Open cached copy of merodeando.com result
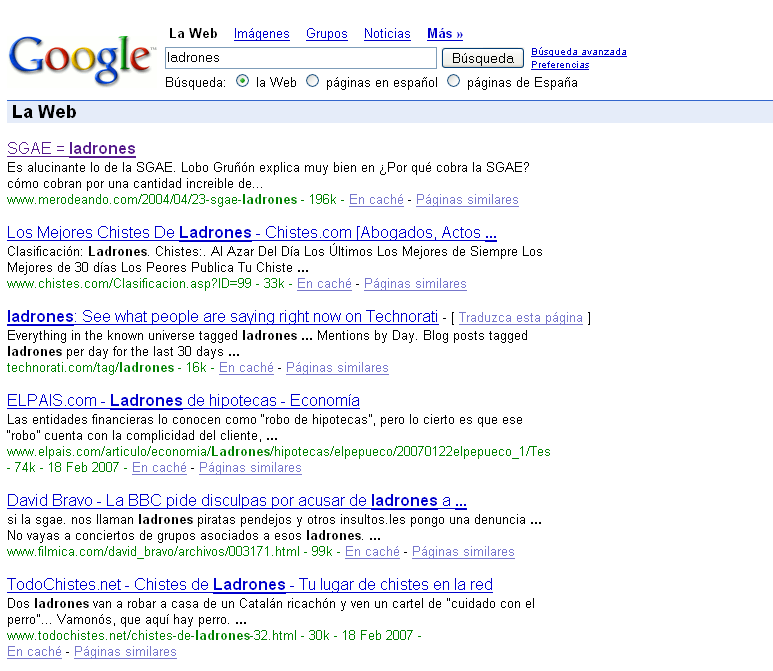773x671 pixels. pos(376,200)
